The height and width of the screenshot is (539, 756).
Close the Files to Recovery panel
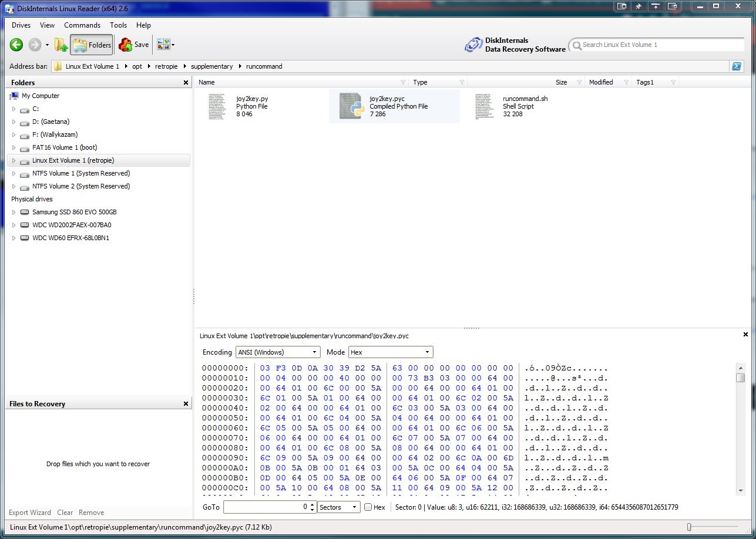(186, 404)
